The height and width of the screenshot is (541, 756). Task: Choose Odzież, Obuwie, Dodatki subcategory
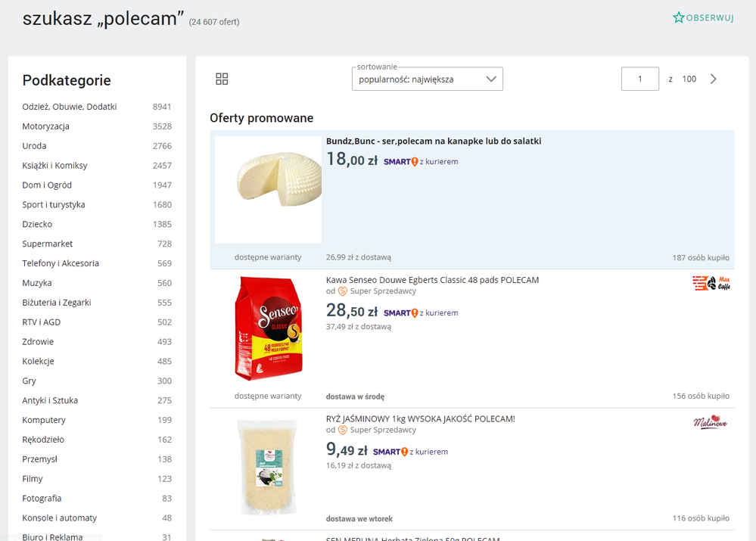[70, 107]
